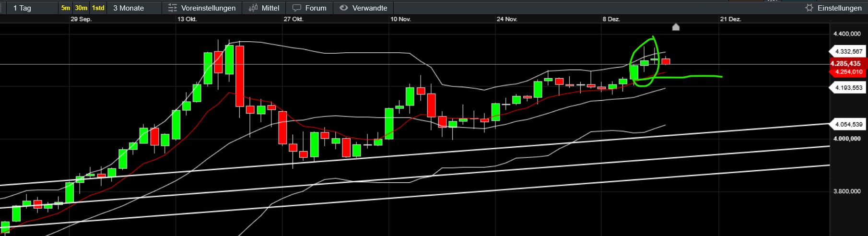868x236 pixels.
Task: Select the gray marker on the time axis
Action: (676, 27)
